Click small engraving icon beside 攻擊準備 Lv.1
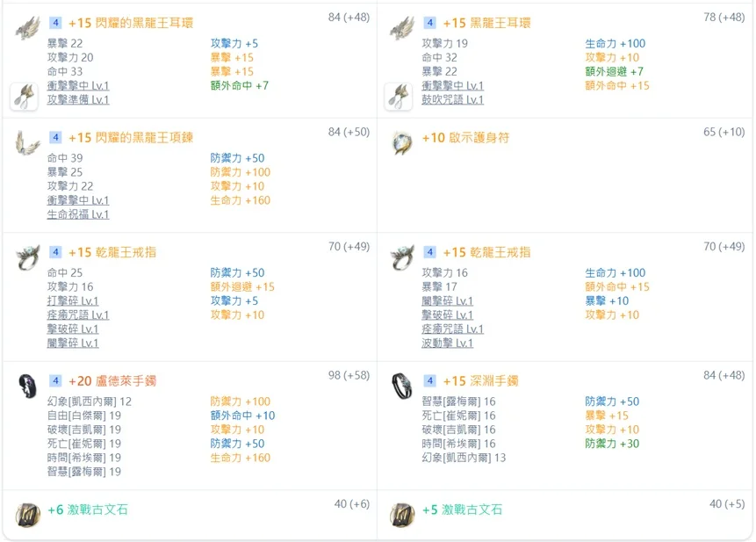This screenshot has width=756, height=542. pos(25,97)
